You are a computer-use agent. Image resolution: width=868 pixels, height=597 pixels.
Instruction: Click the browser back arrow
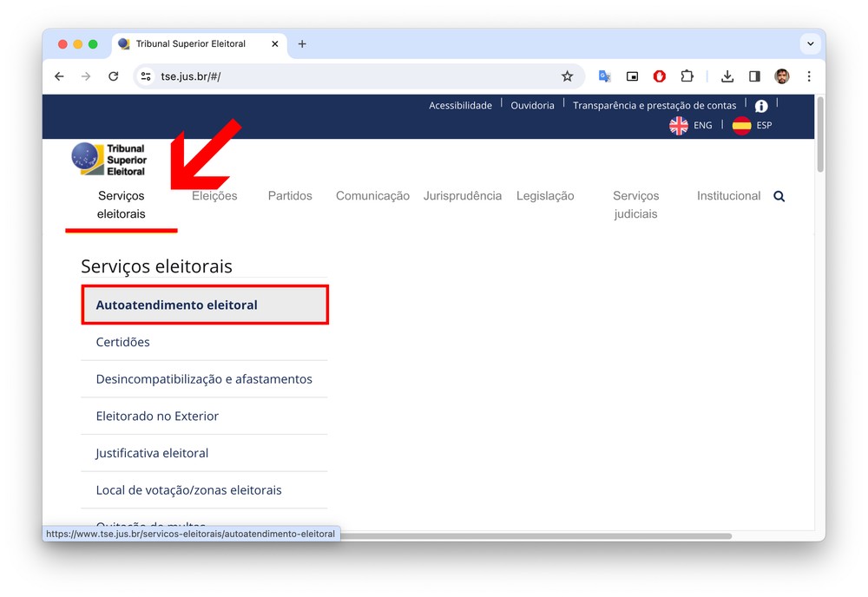pyautogui.click(x=59, y=76)
